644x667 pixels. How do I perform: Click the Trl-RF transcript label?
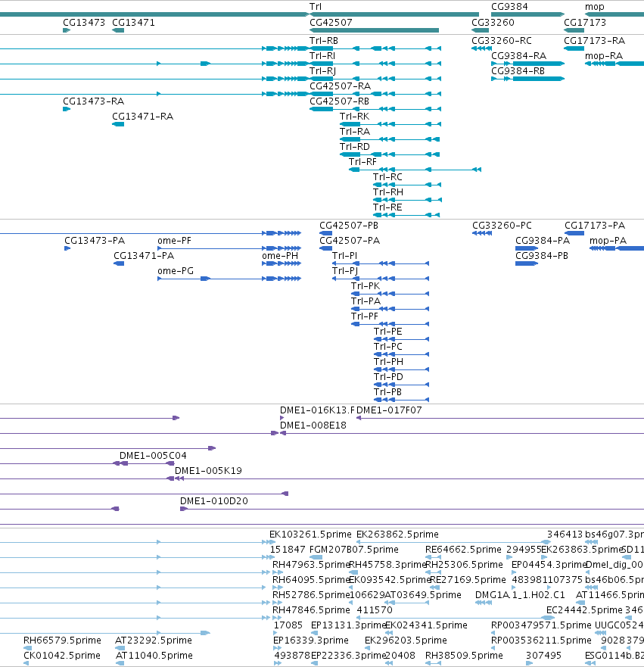[x=362, y=162]
